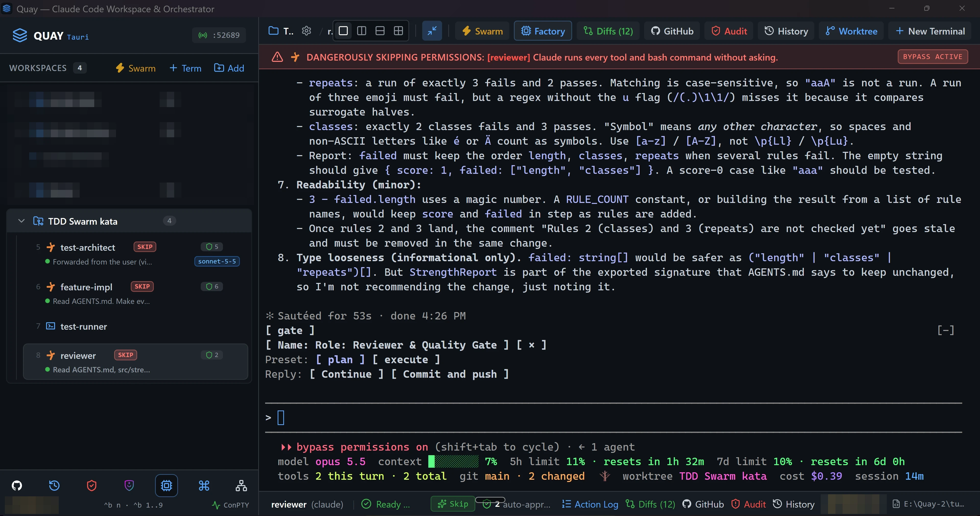
Task: Click the folder icon beside 'T..' in toolbar
Action: coord(273,31)
